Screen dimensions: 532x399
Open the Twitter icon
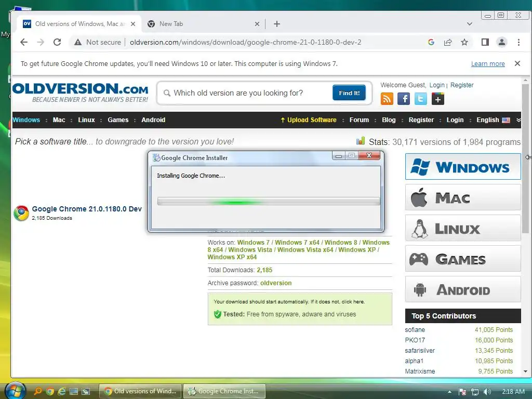coord(421,99)
